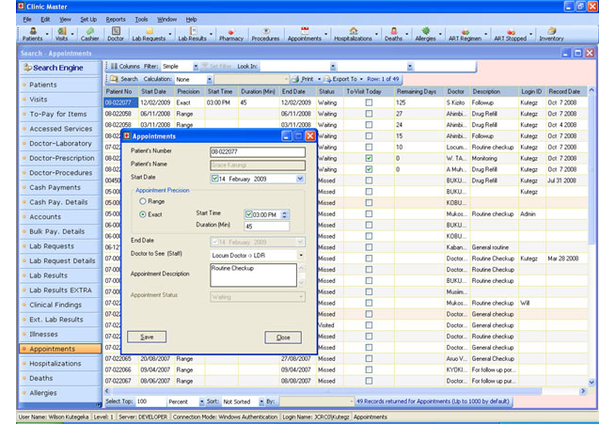Toggle To-Visit Today in the 27 remaining days row

click(x=369, y=113)
